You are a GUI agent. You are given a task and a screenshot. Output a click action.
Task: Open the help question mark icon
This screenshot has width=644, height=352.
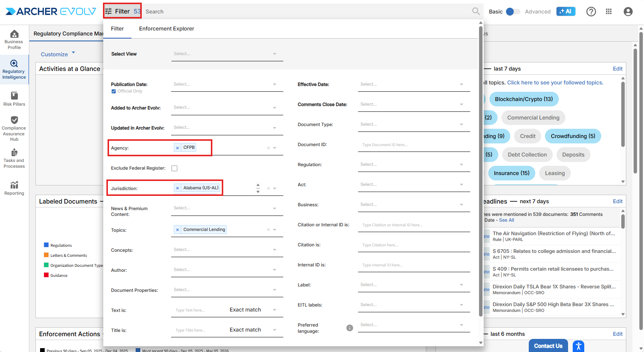591,12
